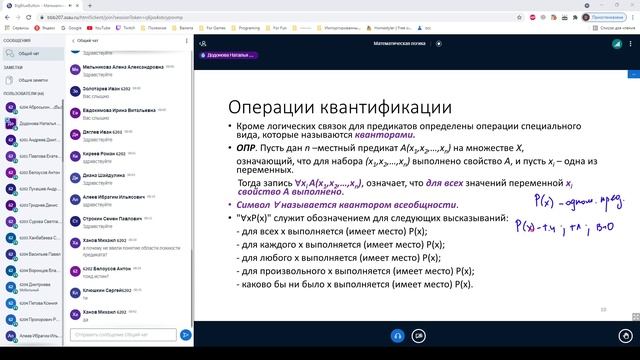Send the chat message

(185, 335)
